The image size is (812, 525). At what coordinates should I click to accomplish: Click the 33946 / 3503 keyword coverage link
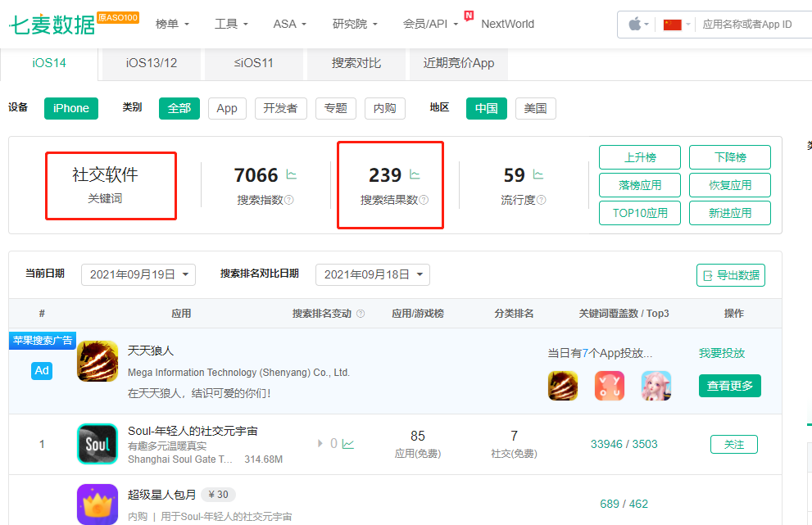pos(624,444)
